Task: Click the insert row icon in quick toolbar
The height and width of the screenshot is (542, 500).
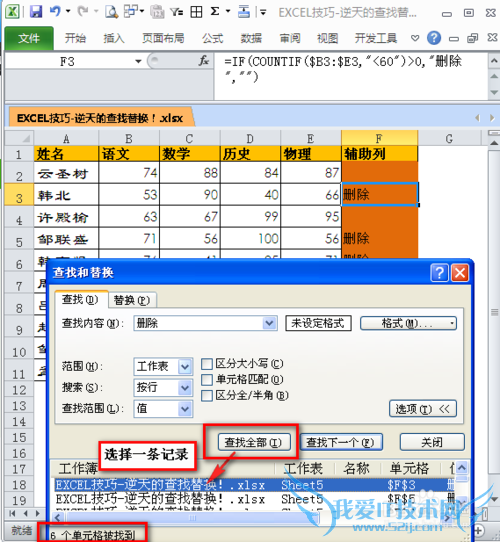Action: (x=244, y=12)
